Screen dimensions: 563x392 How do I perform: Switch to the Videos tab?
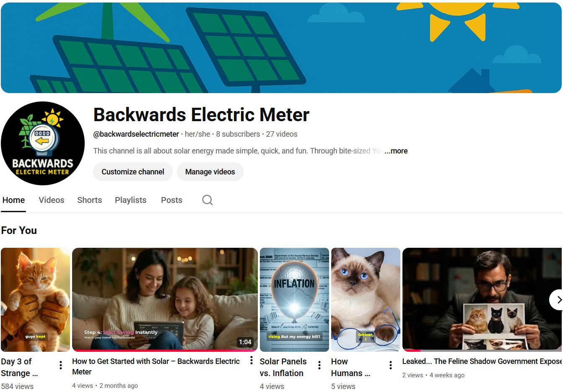(x=51, y=200)
